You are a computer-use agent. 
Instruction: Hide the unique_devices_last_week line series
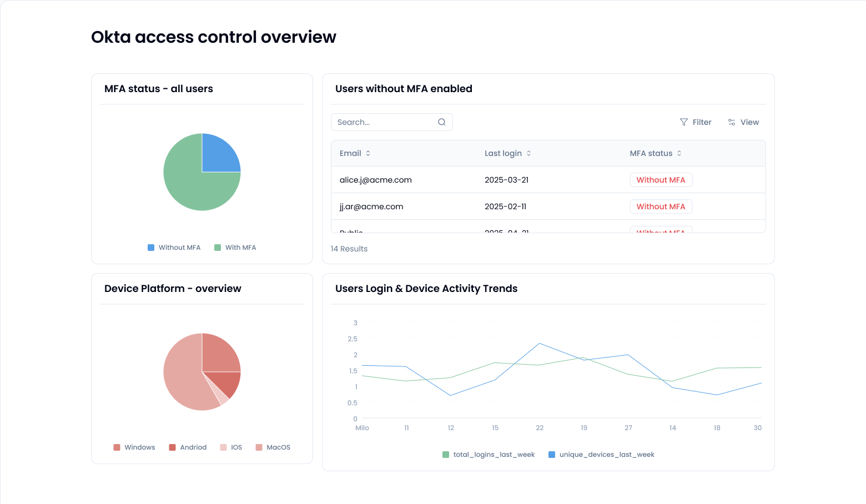[x=601, y=455]
